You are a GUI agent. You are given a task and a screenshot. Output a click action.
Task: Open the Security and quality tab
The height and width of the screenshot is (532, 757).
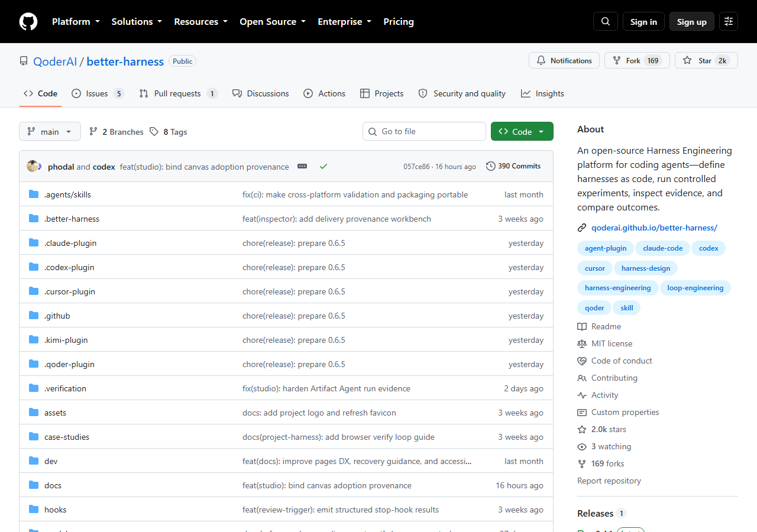click(462, 93)
